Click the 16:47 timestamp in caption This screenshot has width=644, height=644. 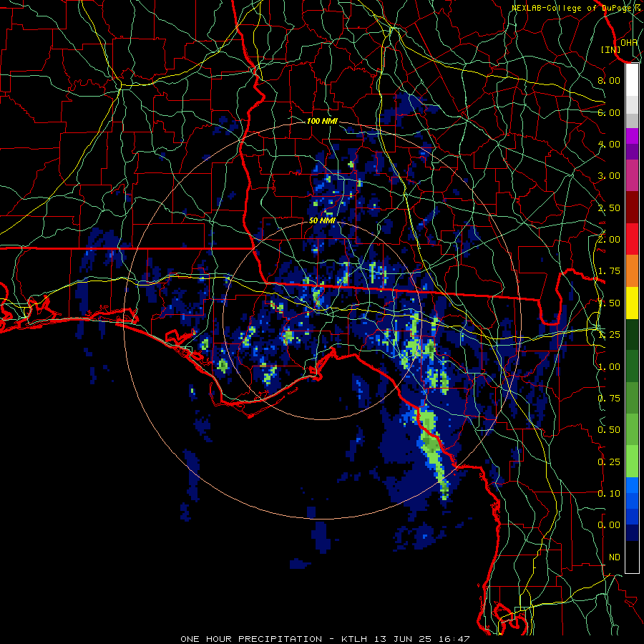[453, 639]
